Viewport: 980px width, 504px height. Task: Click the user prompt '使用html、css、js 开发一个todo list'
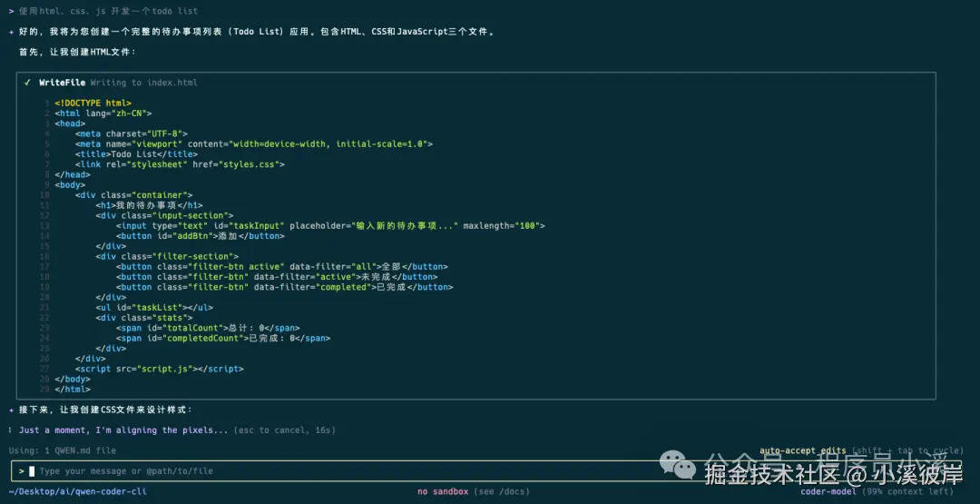click(109, 11)
